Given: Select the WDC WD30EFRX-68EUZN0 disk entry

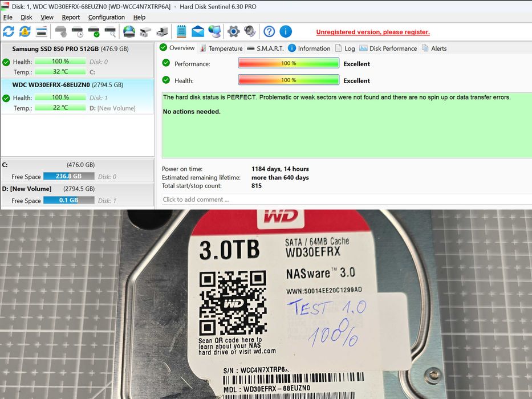Looking at the screenshot, I should (78, 96).
